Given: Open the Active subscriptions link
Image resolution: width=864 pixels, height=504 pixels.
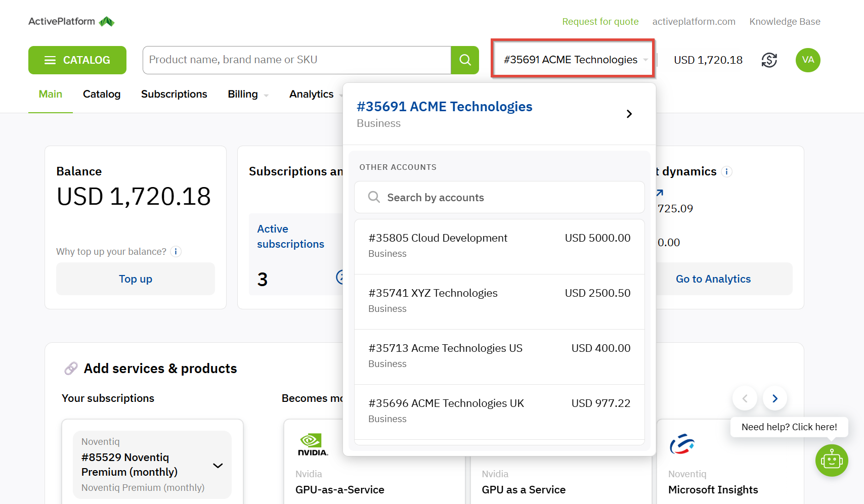Looking at the screenshot, I should coord(290,237).
